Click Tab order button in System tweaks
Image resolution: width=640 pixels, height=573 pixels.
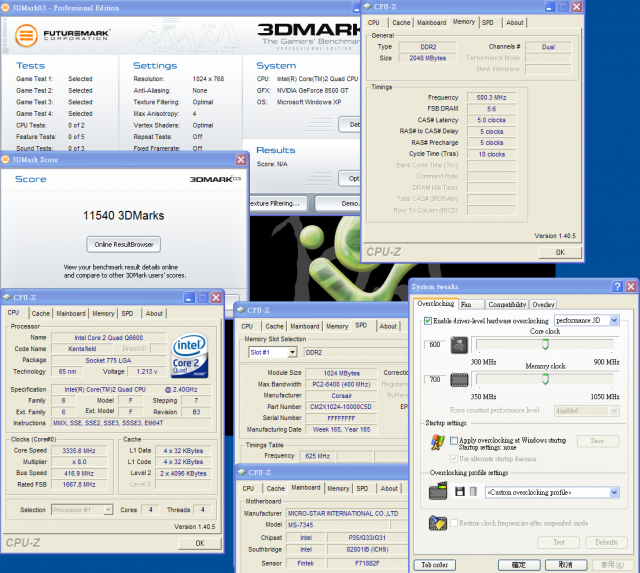pyautogui.click(x=434, y=565)
